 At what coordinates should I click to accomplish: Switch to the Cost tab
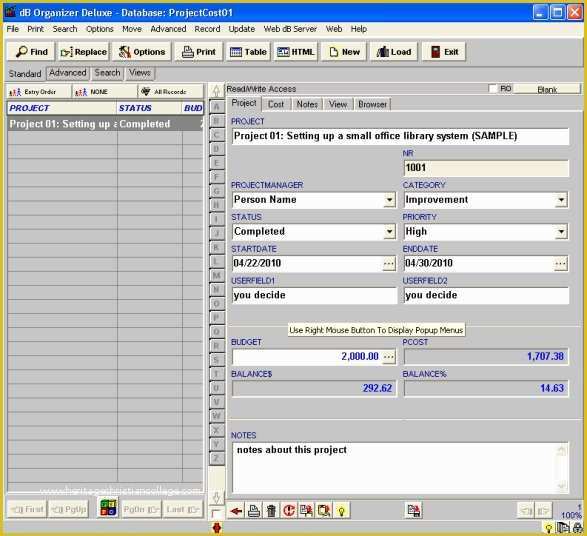pyautogui.click(x=276, y=104)
